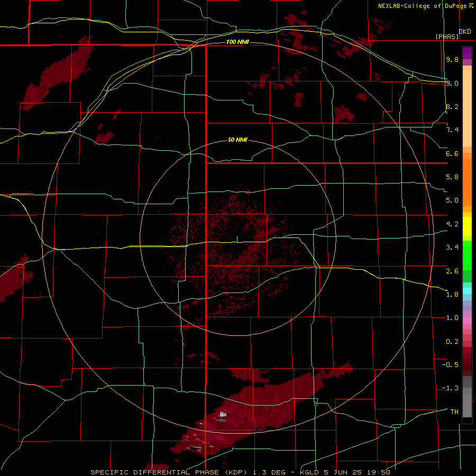Click the 7.4 scale value

tap(452, 130)
